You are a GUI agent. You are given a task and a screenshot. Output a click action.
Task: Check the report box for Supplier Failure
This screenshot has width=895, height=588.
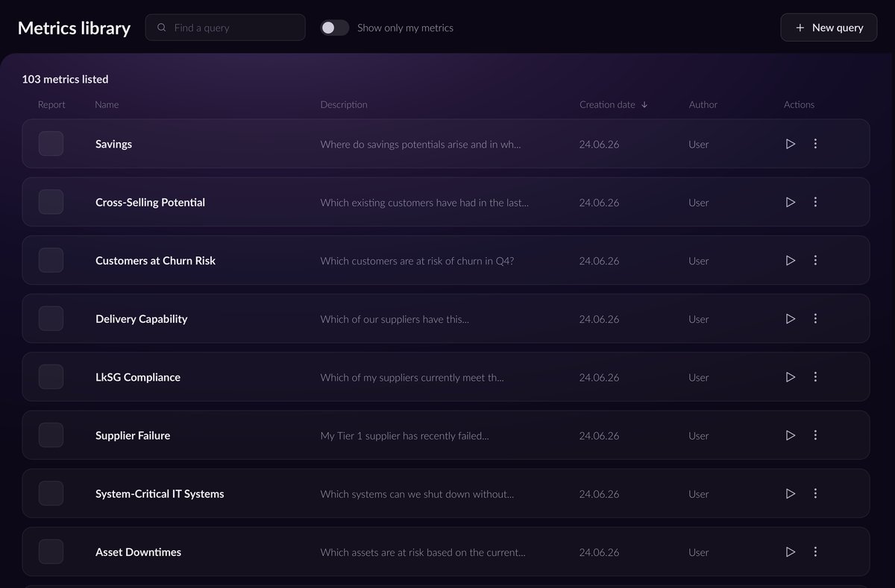coord(51,435)
